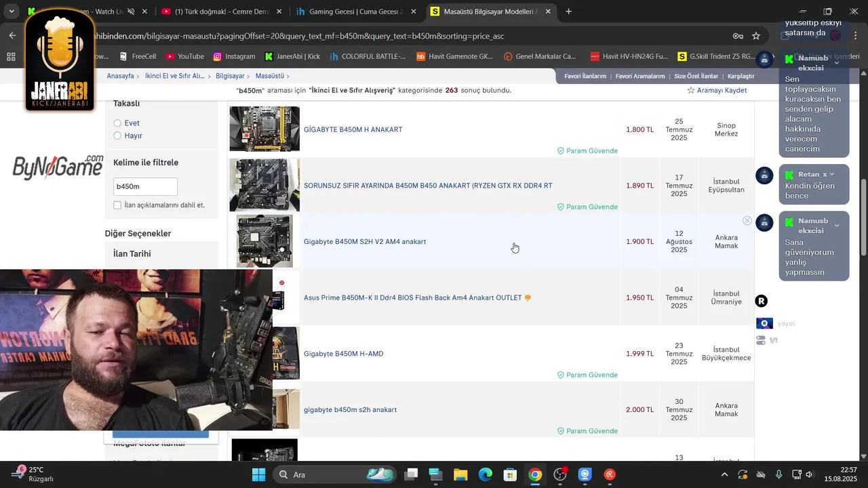
Task: Show hidden system tray icons
Action: click(x=724, y=474)
